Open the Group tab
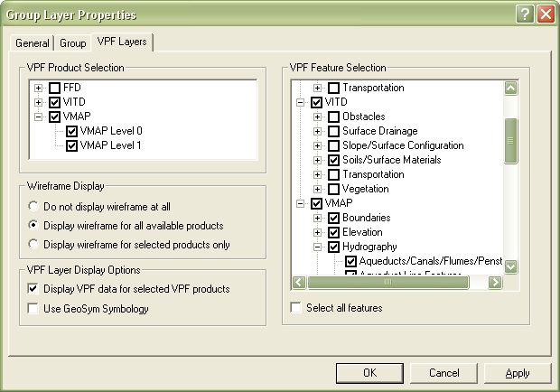560x392 pixels. [72, 43]
